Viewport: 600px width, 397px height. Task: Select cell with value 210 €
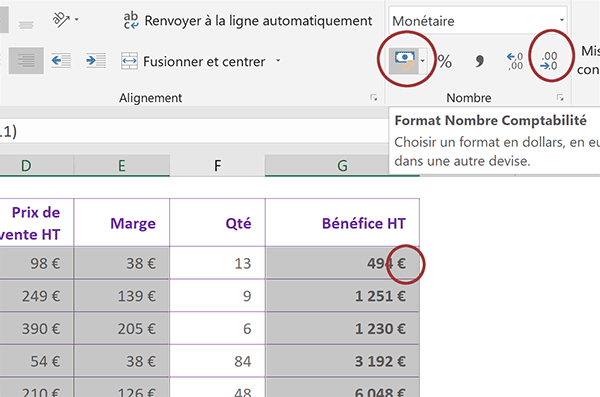coord(36,388)
